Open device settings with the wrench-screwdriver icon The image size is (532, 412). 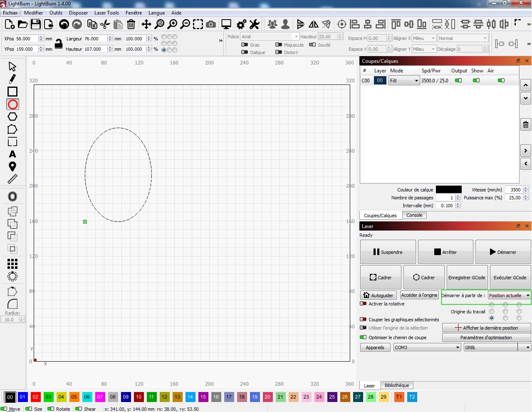(255, 24)
